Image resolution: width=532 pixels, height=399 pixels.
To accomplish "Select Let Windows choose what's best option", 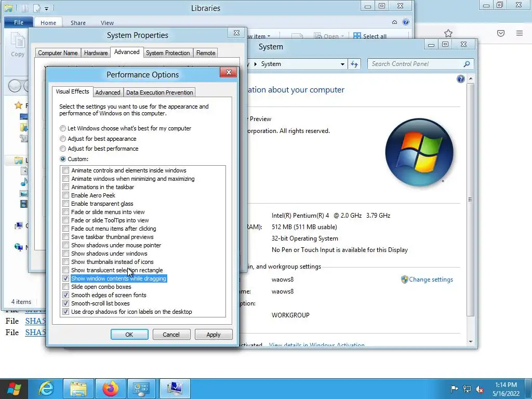I will pyautogui.click(x=63, y=129).
